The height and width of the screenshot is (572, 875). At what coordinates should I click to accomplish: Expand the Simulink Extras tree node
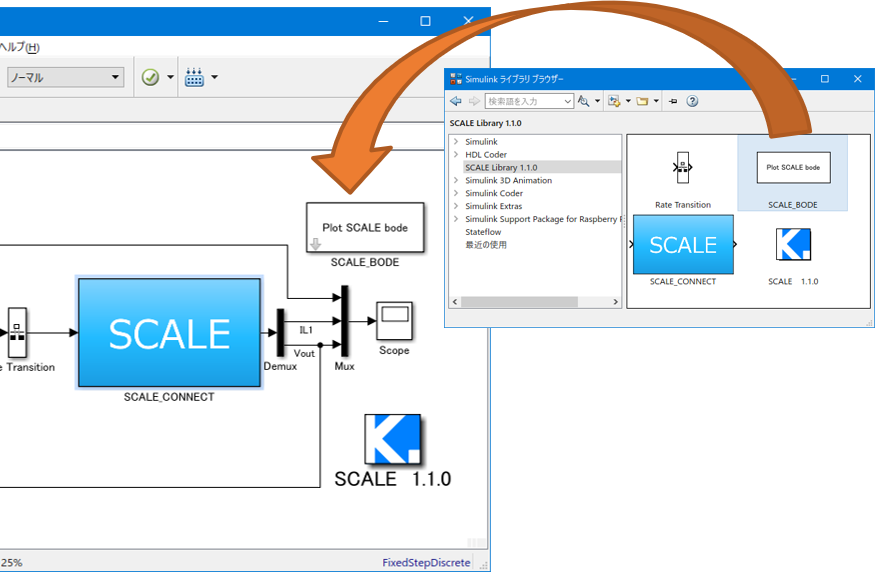point(456,206)
